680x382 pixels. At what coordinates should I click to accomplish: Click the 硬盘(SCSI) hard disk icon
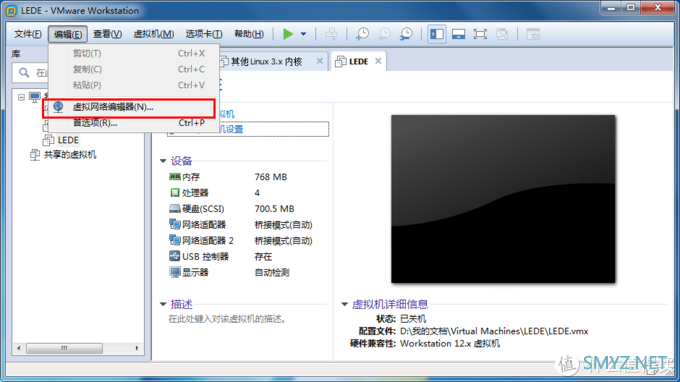(174, 209)
